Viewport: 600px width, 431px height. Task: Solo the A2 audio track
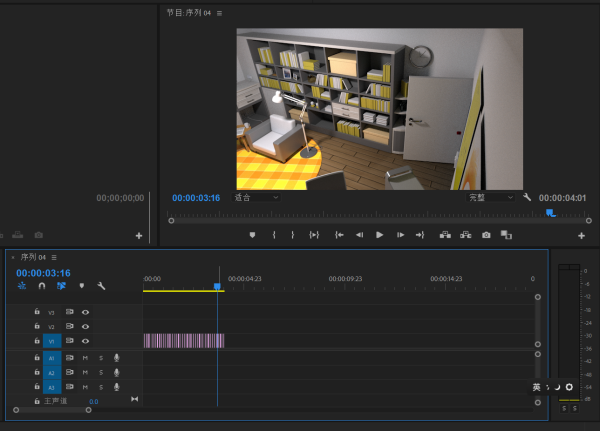tap(101, 373)
